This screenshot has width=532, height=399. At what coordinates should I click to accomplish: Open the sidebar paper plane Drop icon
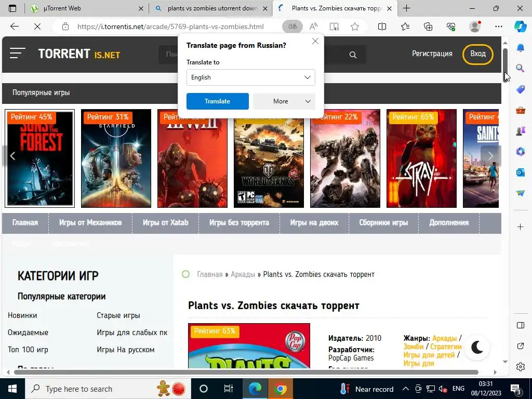click(521, 193)
